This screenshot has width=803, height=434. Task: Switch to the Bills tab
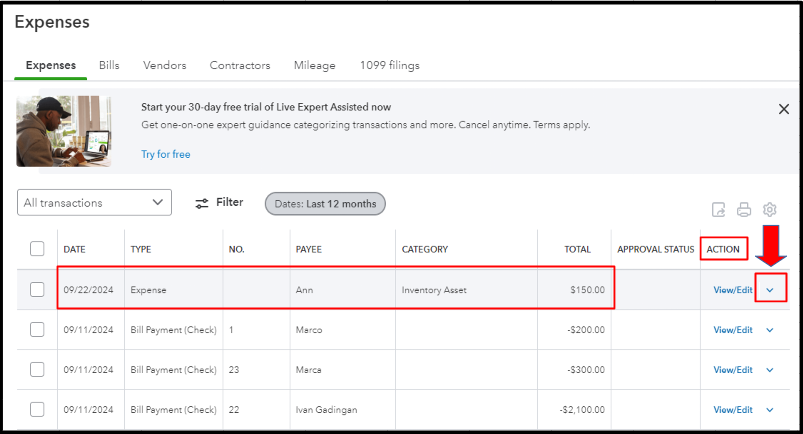point(109,66)
